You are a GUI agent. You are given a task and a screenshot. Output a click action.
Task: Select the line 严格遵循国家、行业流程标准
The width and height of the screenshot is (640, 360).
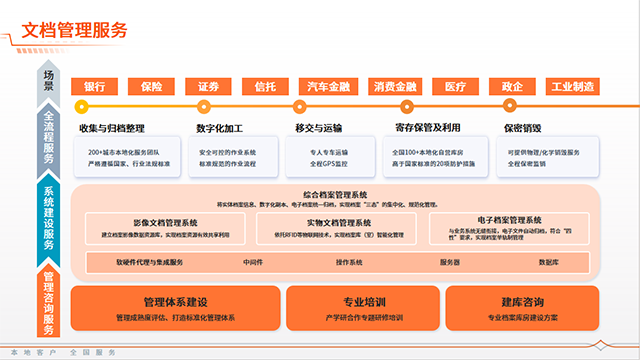click(129, 164)
